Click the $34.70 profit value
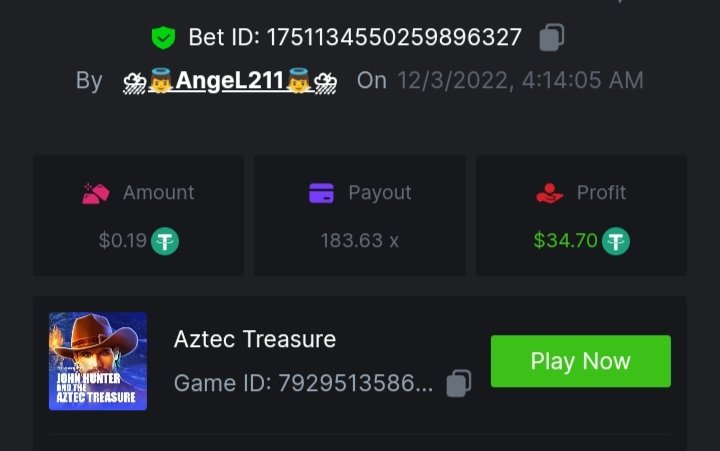The width and height of the screenshot is (720, 451). coord(565,241)
